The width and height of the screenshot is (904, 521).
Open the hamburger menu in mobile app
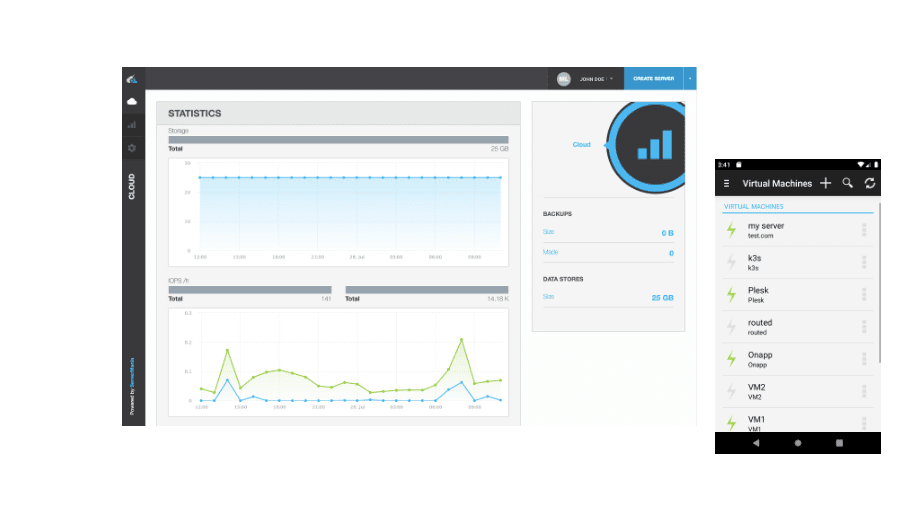point(727,184)
